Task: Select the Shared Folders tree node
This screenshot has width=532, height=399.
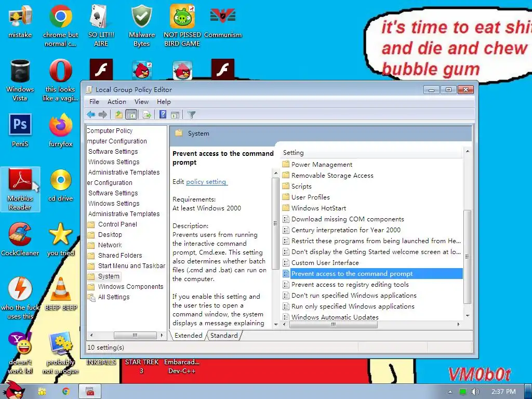Action: click(x=120, y=256)
